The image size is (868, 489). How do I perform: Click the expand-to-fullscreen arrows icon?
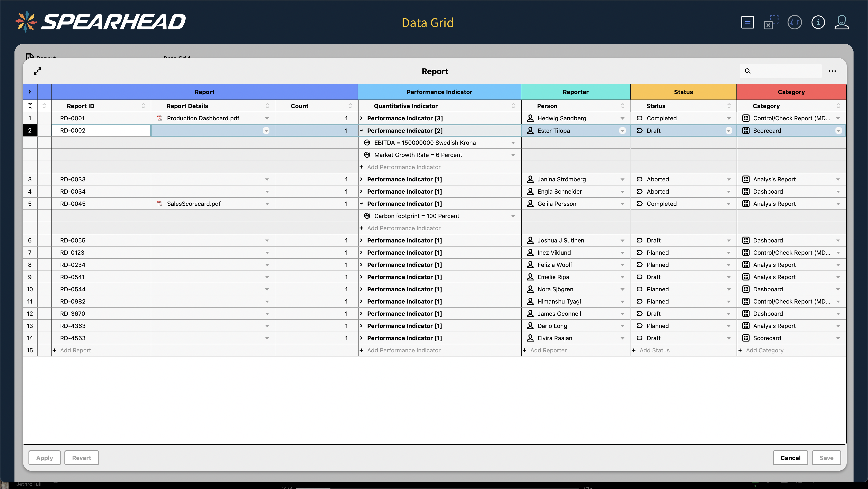pos(37,71)
